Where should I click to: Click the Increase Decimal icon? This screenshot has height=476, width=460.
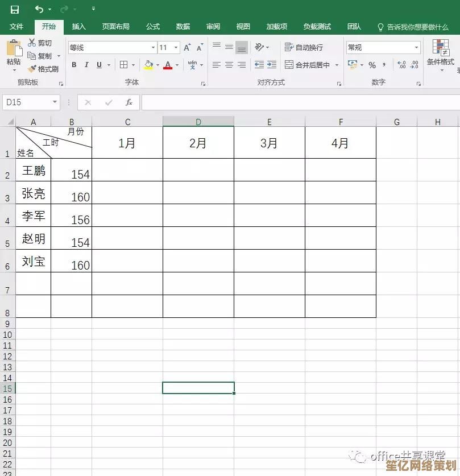pyautogui.click(x=400, y=64)
